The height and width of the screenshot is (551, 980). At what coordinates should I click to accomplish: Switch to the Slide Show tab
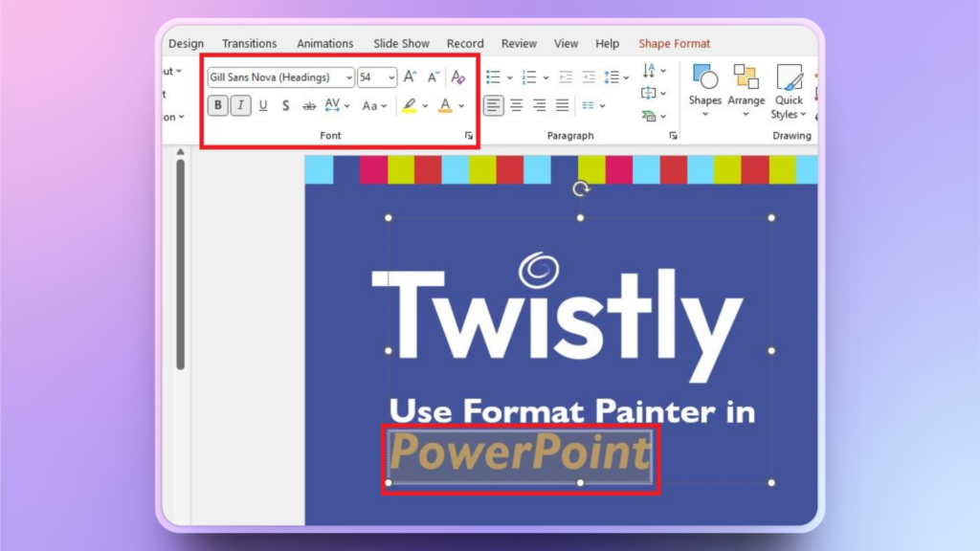(401, 44)
